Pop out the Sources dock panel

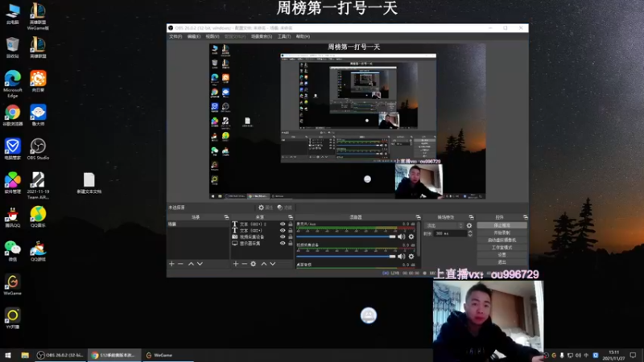pos(291,216)
